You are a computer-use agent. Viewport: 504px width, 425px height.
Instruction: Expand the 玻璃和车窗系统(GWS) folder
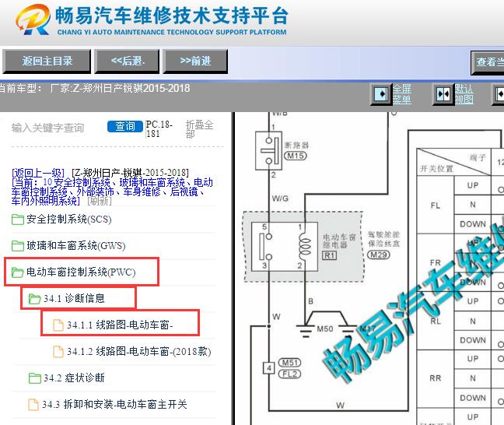[x=76, y=246]
